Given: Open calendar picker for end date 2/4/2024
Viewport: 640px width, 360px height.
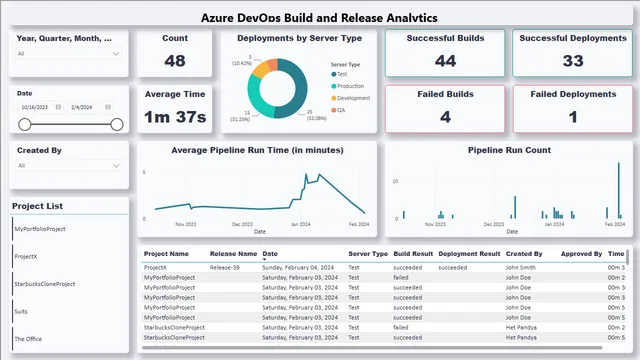Looking at the screenshot, I should tap(108, 107).
